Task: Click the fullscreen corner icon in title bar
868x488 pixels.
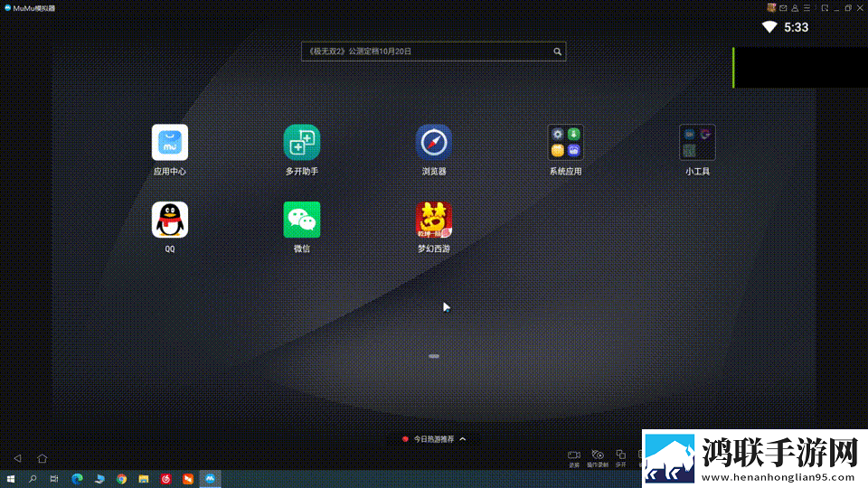Action: pyautogui.click(x=825, y=8)
